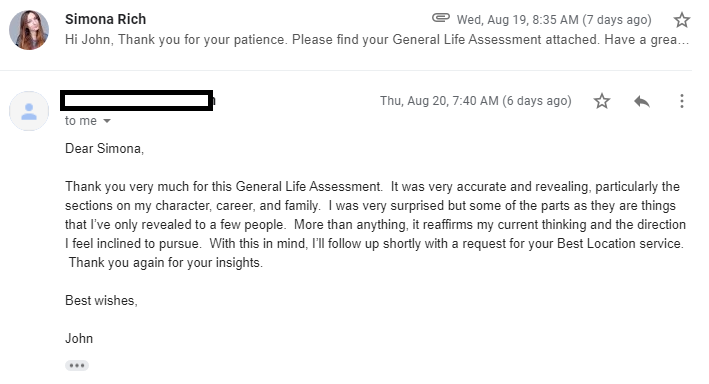
Task: Star the Simona Rich message from Aug 19
Action: 681,20
